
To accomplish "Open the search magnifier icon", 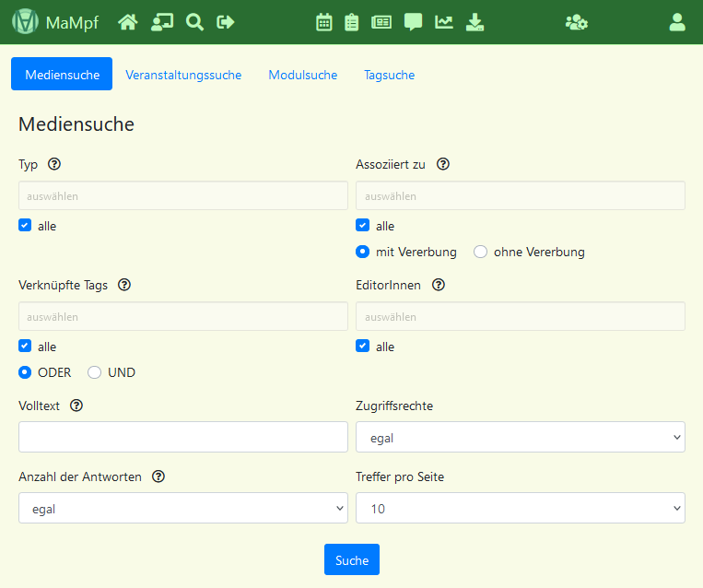I will (x=194, y=22).
